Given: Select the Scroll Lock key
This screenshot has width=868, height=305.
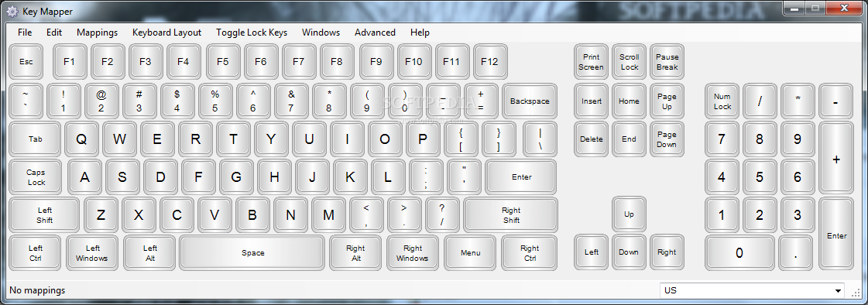Looking at the screenshot, I should (x=629, y=61).
